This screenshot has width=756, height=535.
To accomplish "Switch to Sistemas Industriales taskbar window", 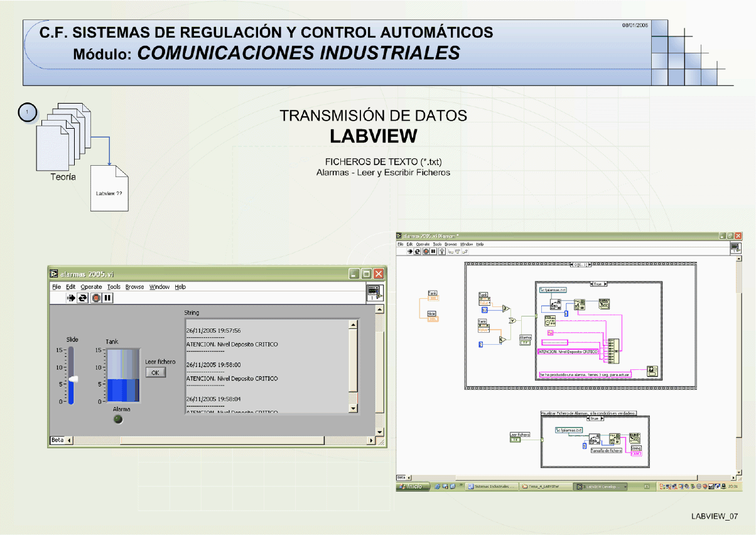I will pyautogui.click(x=490, y=487).
